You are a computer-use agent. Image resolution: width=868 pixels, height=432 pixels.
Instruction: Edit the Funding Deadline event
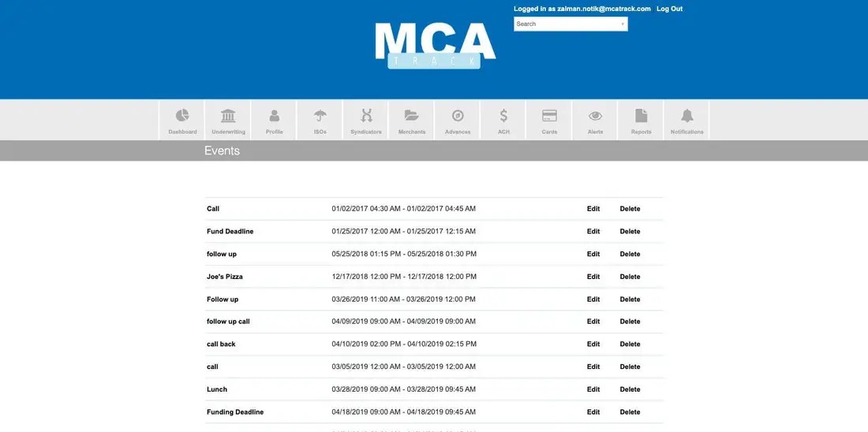593,412
